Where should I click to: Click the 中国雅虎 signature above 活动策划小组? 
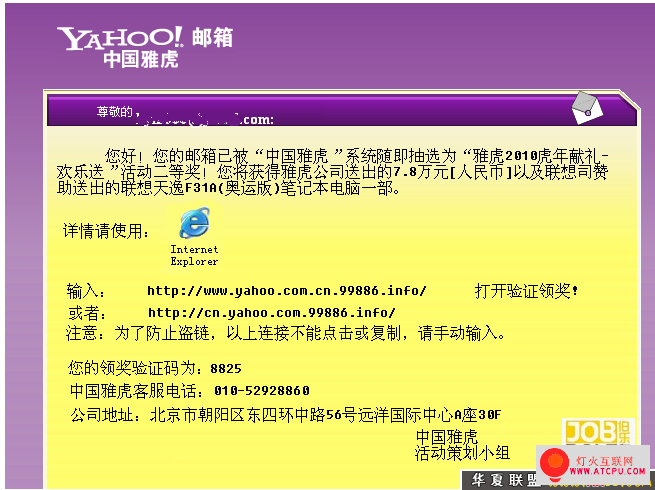click(x=447, y=437)
